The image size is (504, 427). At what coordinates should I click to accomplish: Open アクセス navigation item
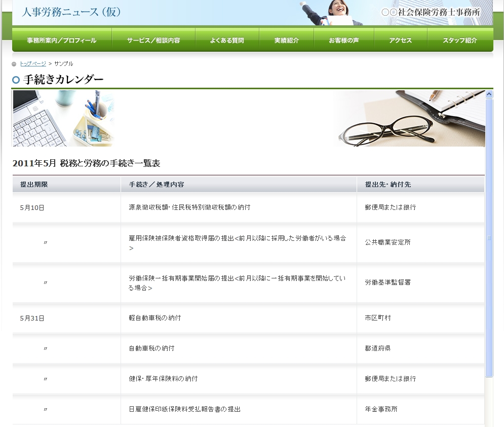pos(401,40)
